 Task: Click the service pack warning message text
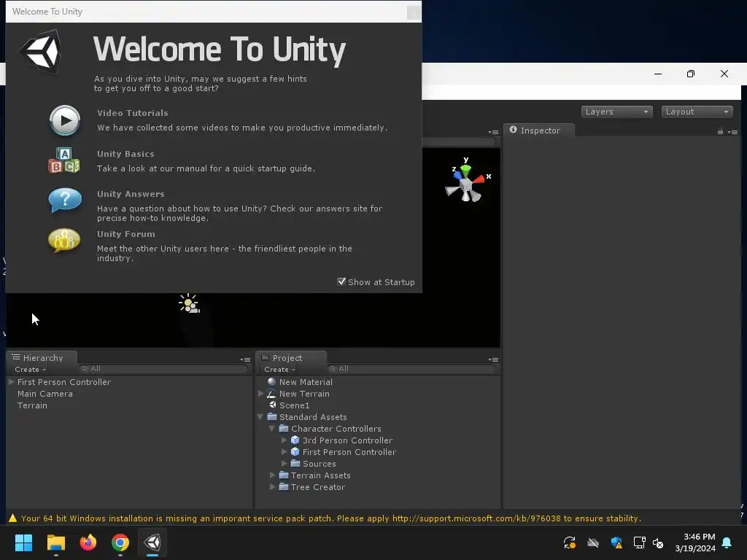(x=331, y=518)
